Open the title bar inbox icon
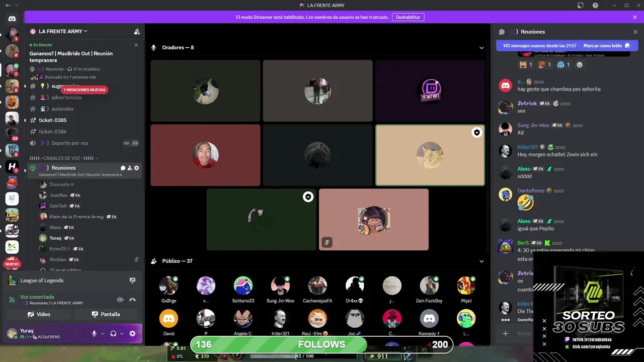The image size is (644, 362). pyautogui.click(x=581, y=6)
